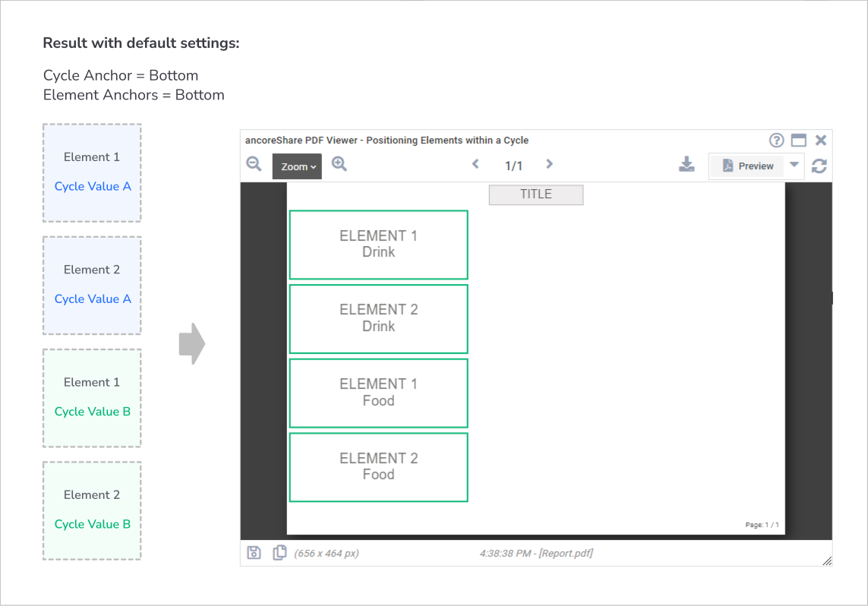This screenshot has height=606, width=868.
Task: Refresh the PDF viewer
Action: click(819, 166)
